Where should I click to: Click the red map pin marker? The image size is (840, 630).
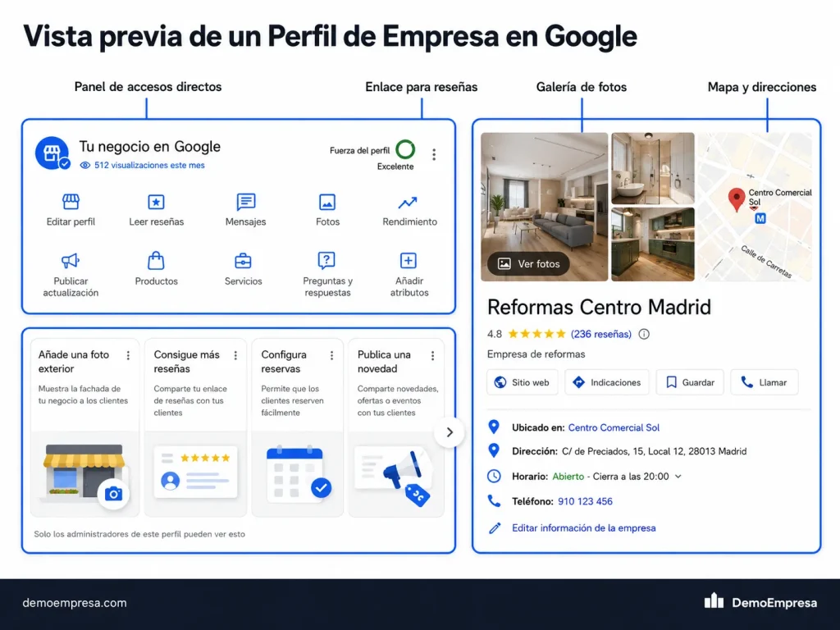point(737,199)
